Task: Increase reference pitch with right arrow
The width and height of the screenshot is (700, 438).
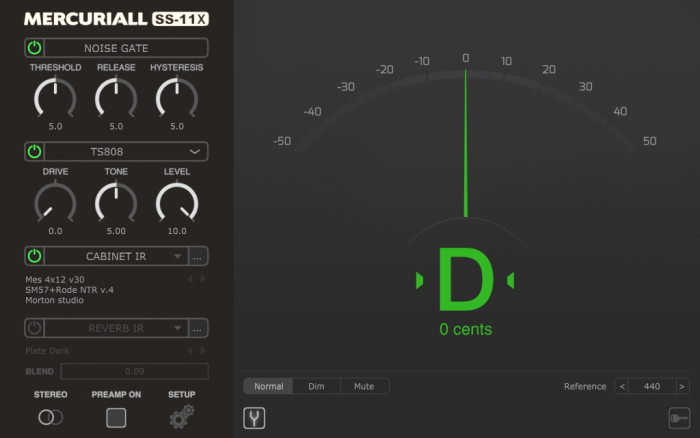Action: (x=682, y=386)
